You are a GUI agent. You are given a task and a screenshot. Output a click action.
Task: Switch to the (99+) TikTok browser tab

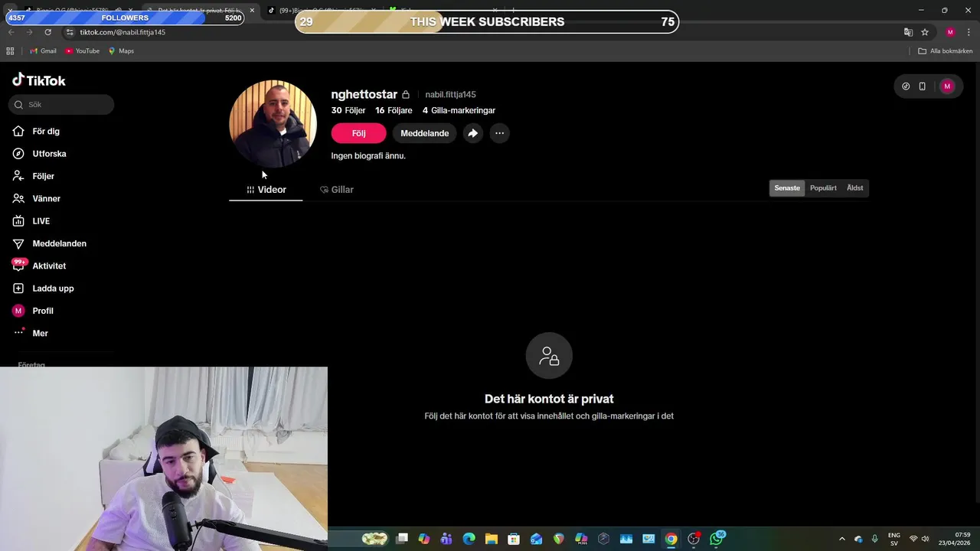[x=322, y=11]
